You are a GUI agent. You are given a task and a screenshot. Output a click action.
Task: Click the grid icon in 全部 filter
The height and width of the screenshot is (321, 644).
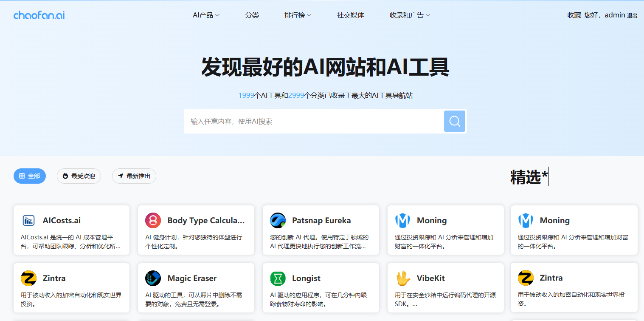point(22,176)
